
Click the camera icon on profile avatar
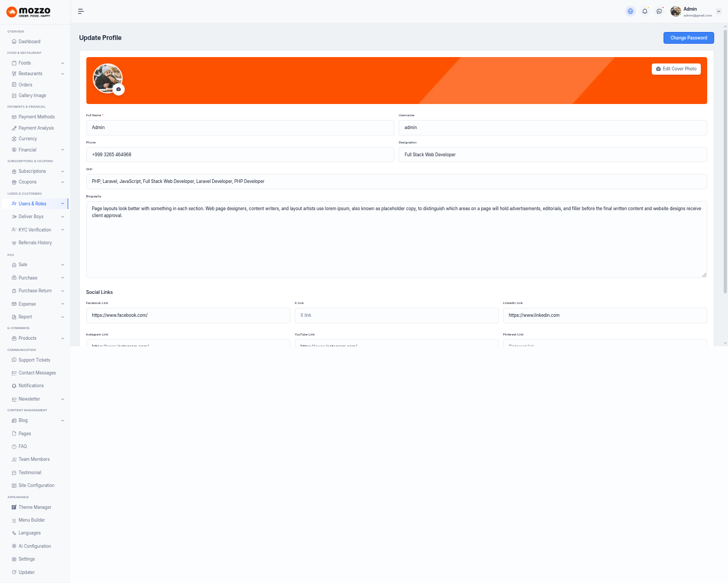pos(119,90)
